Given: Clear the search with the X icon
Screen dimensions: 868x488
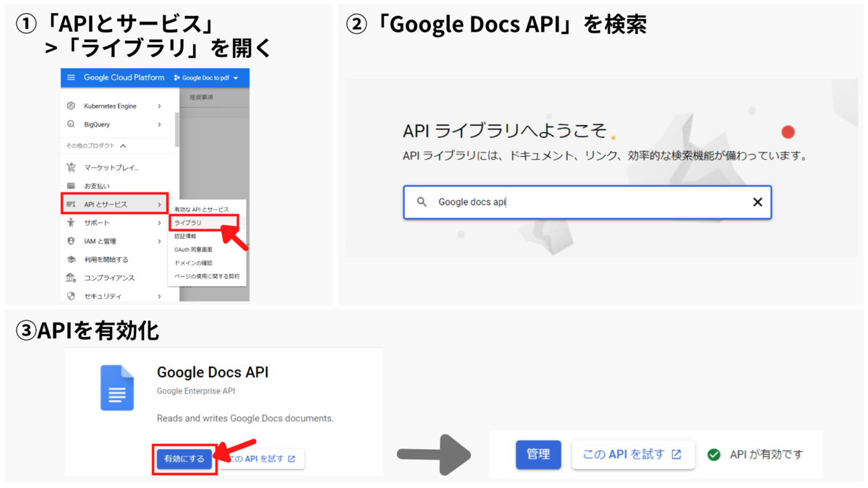Looking at the screenshot, I should tap(757, 202).
